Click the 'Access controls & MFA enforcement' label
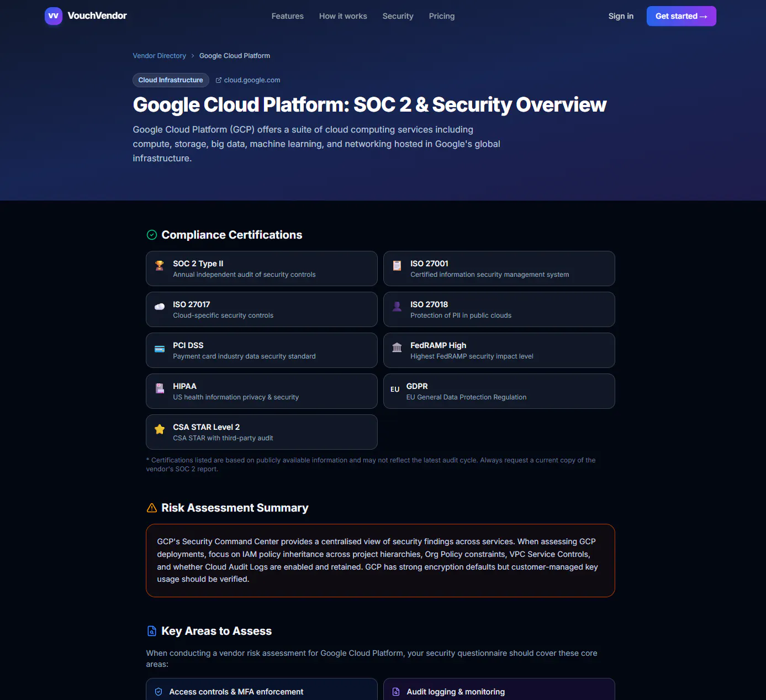The image size is (766, 700). 236,692
